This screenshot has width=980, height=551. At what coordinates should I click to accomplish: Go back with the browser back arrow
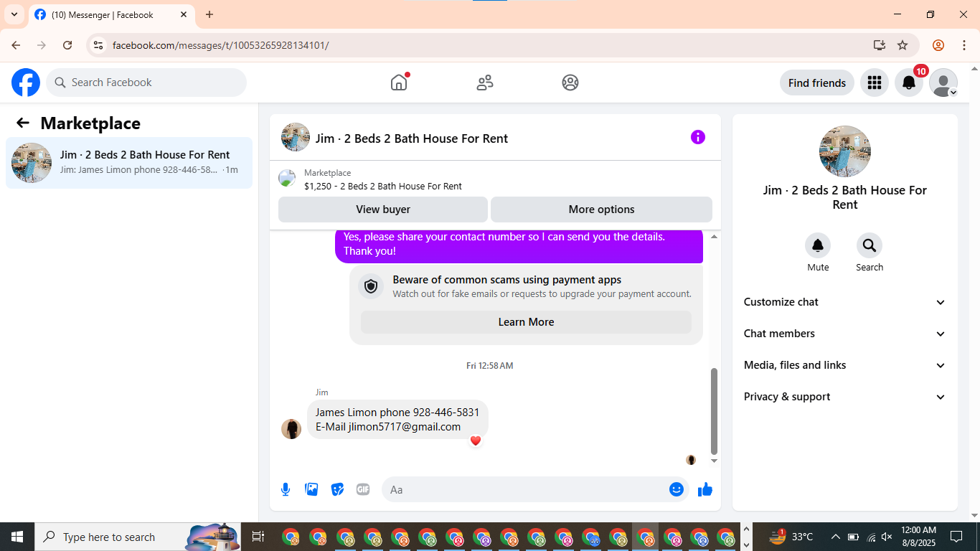tap(16, 45)
